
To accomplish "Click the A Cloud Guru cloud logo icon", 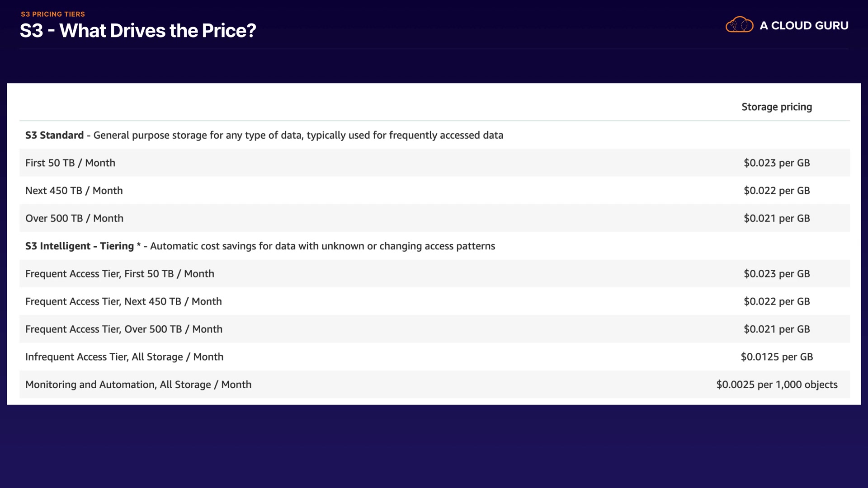I will 739,25.
